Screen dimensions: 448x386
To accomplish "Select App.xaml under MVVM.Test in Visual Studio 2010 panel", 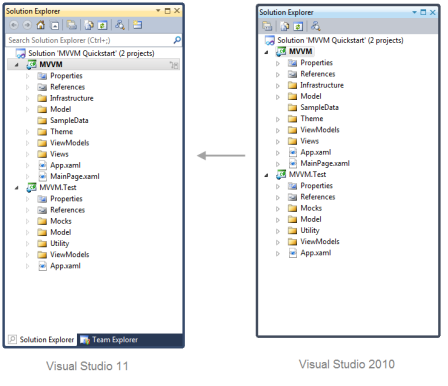I will coord(316,253).
